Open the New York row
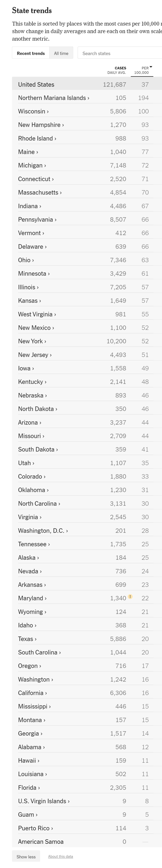This screenshot has height=868, width=162. click(x=32, y=341)
